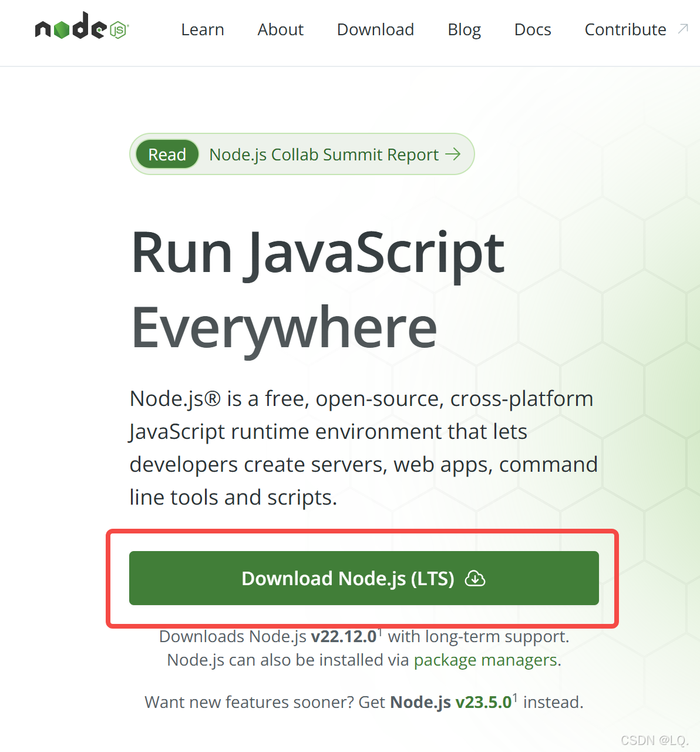Click the green Read badge
This screenshot has height=752, width=700.
167,155
